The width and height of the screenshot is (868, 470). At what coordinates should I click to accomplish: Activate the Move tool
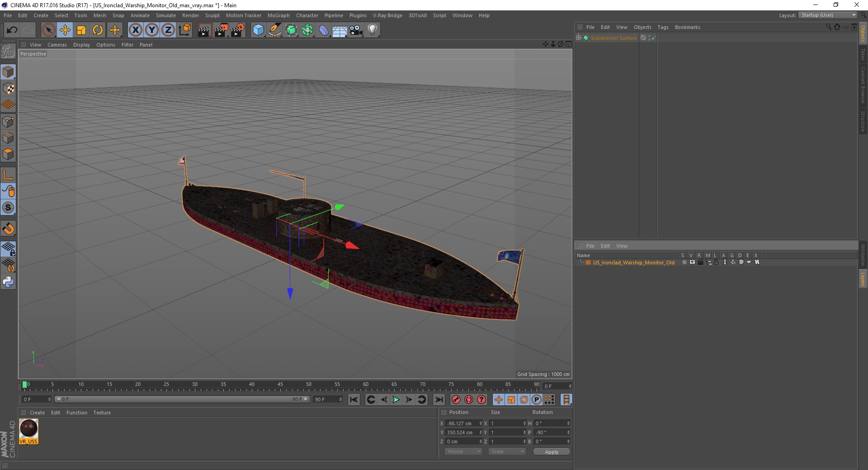tap(65, 30)
